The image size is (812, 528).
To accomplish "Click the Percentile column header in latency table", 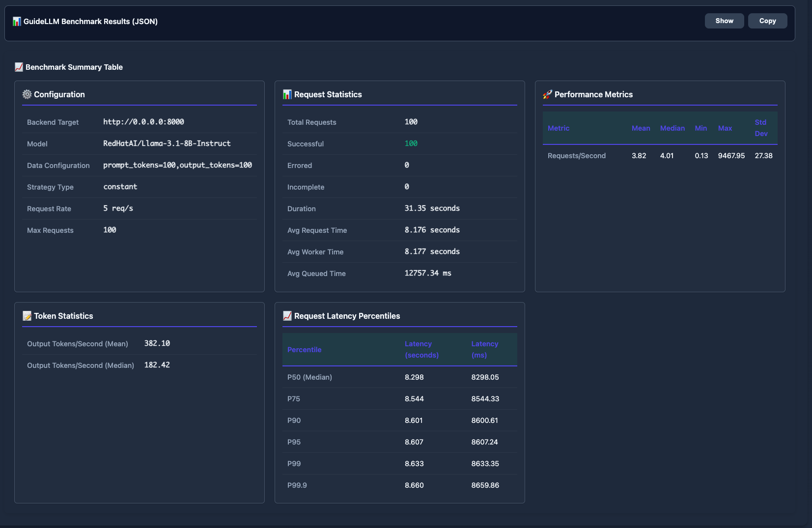I will click(x=304, y=350).
